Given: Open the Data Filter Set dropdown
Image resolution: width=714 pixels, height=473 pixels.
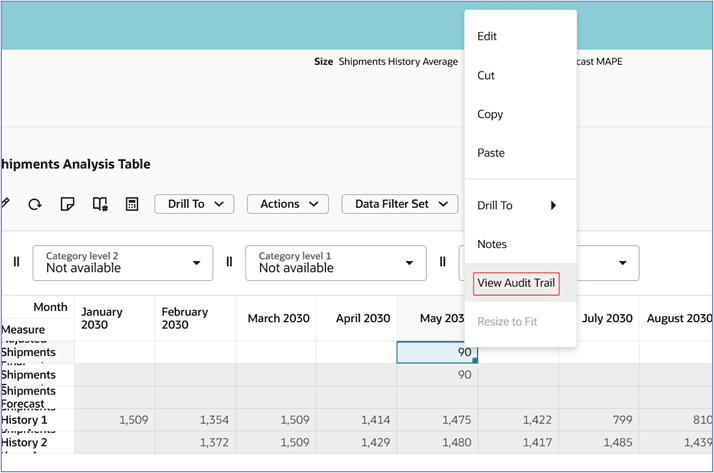Looking at the screenshot, I should coord(400,204).
